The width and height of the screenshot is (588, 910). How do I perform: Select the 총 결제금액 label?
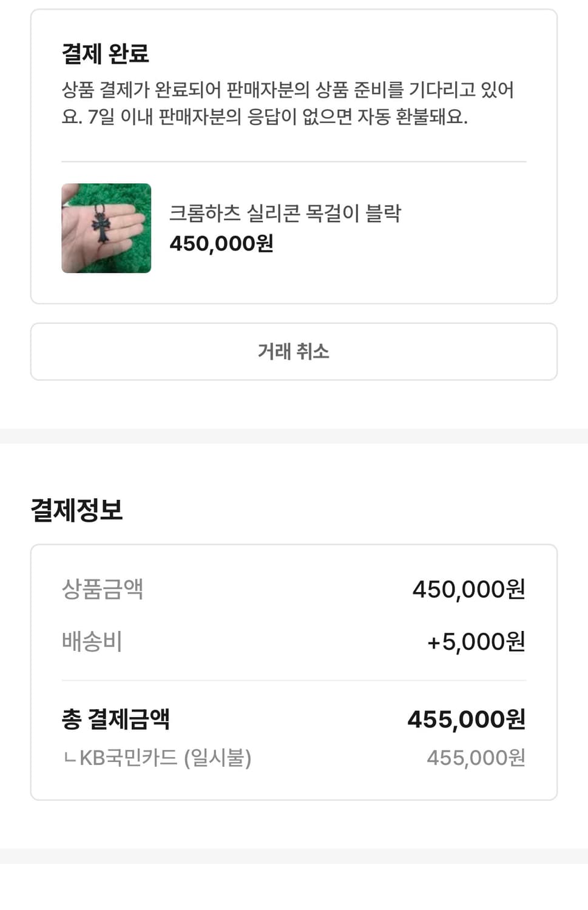point(115,719)
